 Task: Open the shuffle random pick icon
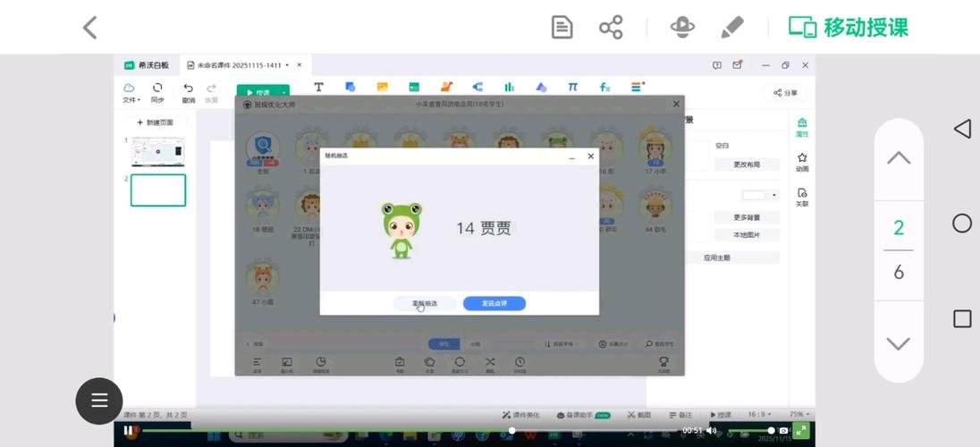489,364
